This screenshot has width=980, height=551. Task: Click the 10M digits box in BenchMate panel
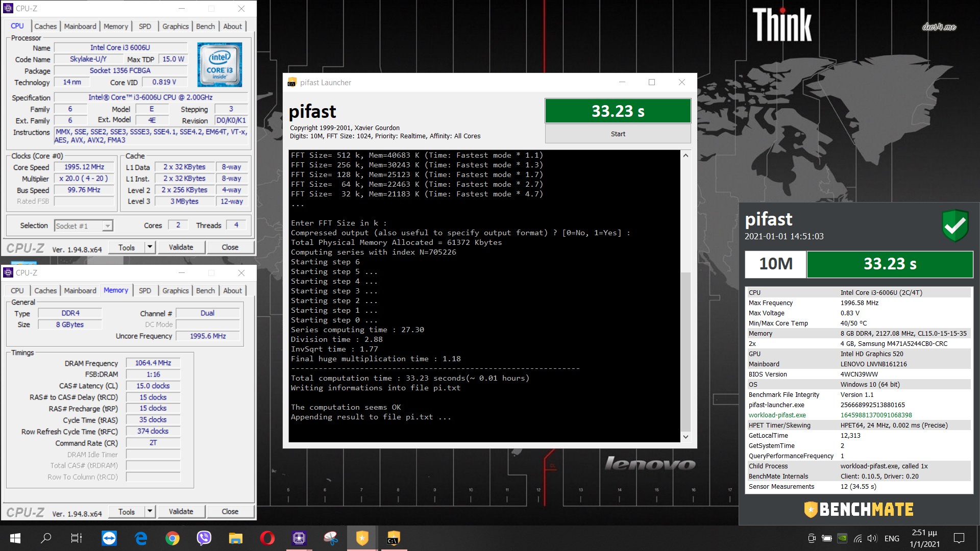[775, 264]
